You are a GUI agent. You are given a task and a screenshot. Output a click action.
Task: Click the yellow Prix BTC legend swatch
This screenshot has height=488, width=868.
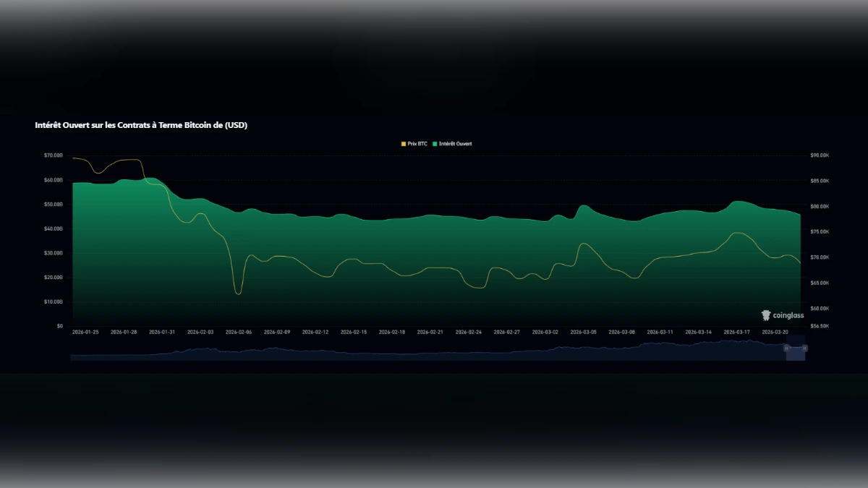click(404, 144)
